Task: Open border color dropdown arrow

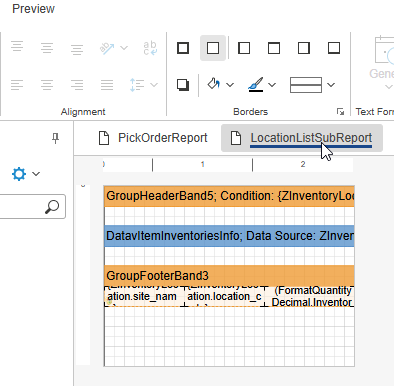Action: pos(272,85)
